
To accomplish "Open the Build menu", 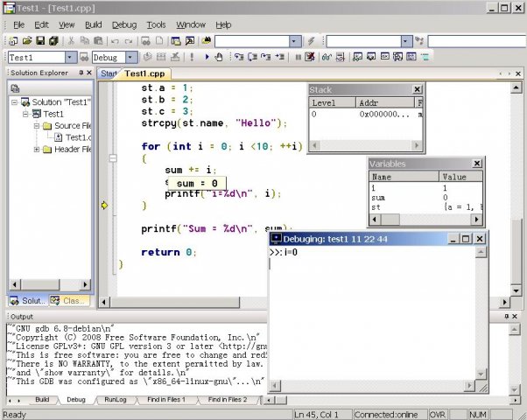I will point(93,24).
